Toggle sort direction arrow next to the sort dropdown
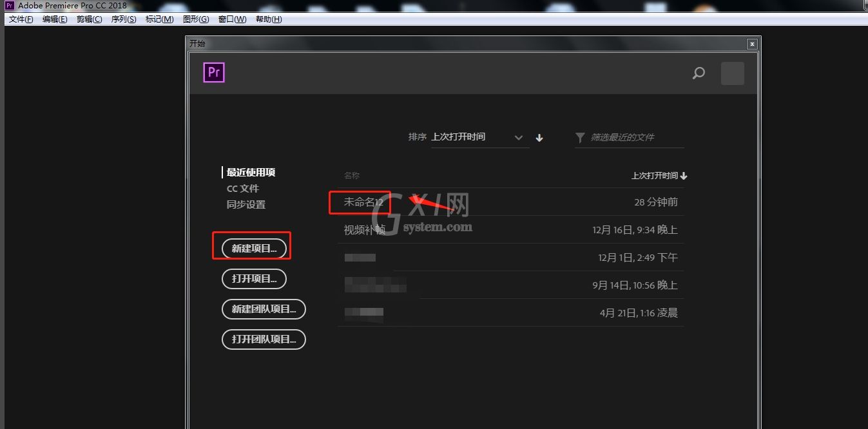The width and height of the screenshot is (868, 429). tap(539, 138)
